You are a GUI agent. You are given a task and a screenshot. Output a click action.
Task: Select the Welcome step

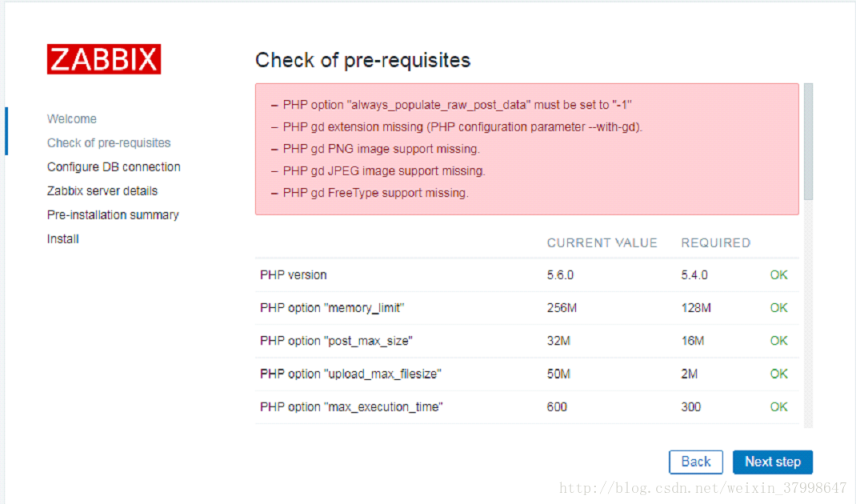71,118
